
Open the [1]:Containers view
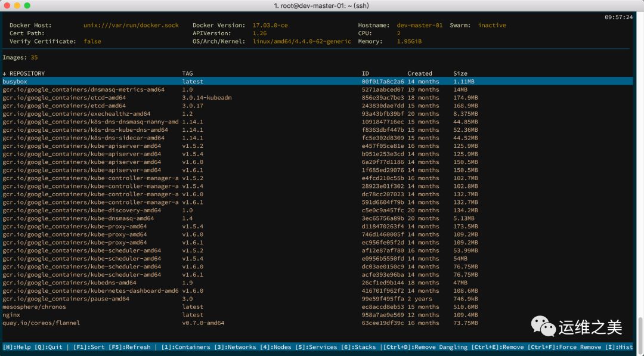pos(185,347)
